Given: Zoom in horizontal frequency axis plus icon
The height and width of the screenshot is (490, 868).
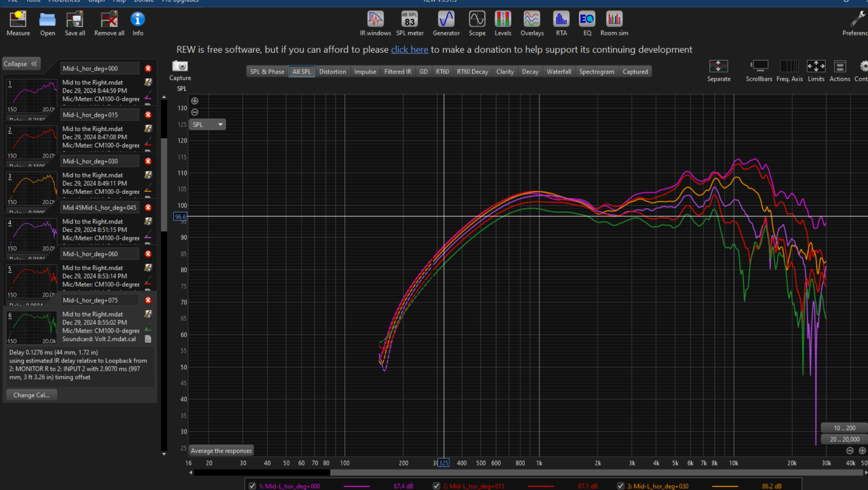Looking at the screenshot, I should (x=862, y=451).
